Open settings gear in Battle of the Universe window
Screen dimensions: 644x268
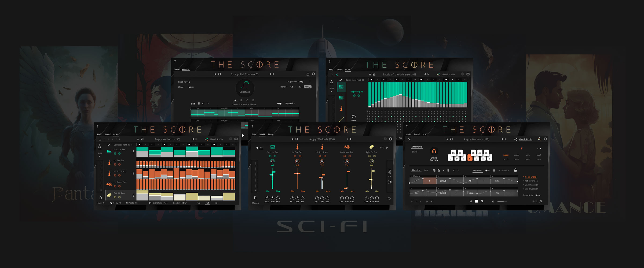[468, 74]
